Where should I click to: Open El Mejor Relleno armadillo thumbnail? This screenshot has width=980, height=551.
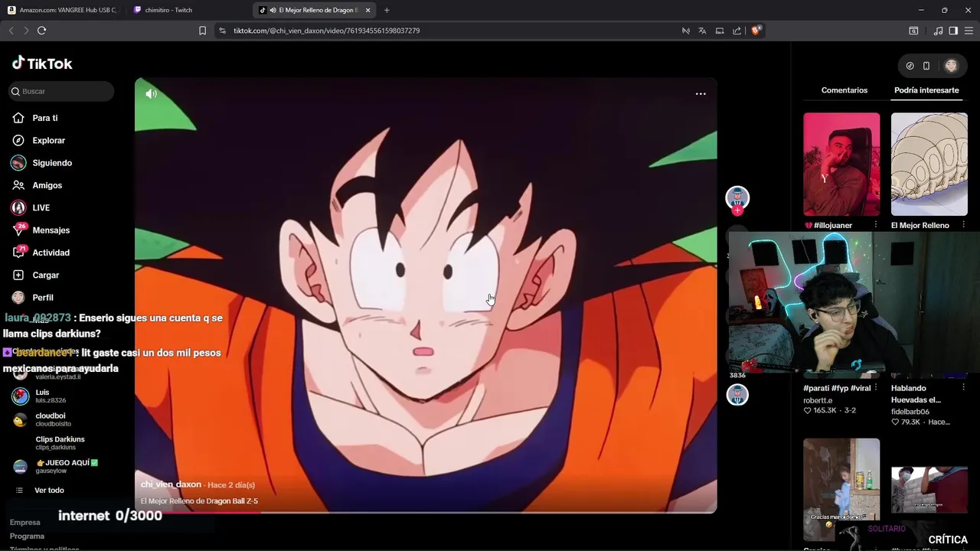point(929,165)
